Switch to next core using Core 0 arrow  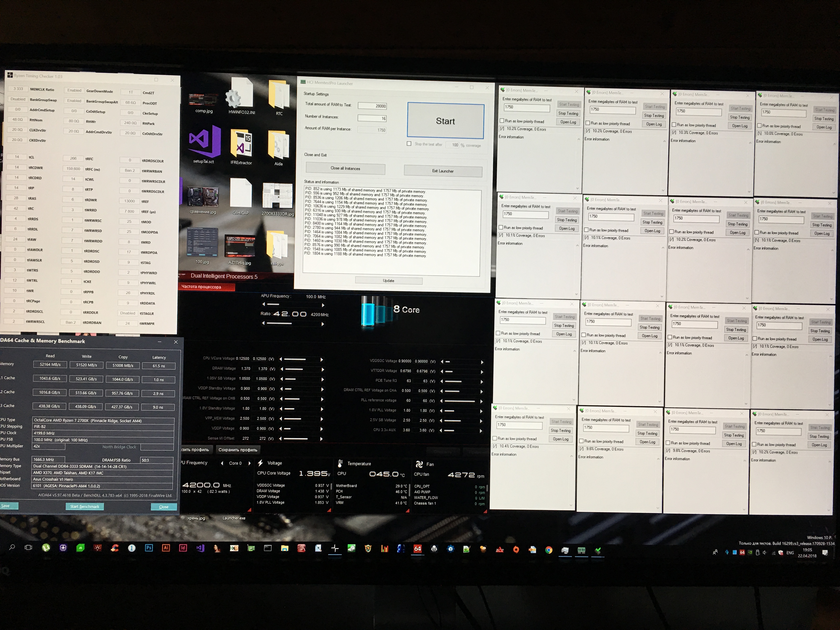pyautogui.click(x=250, y=463)
